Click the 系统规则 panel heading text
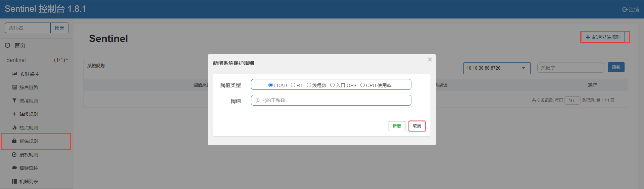This screenshot has height=189, width=644. tap(96, 66)
